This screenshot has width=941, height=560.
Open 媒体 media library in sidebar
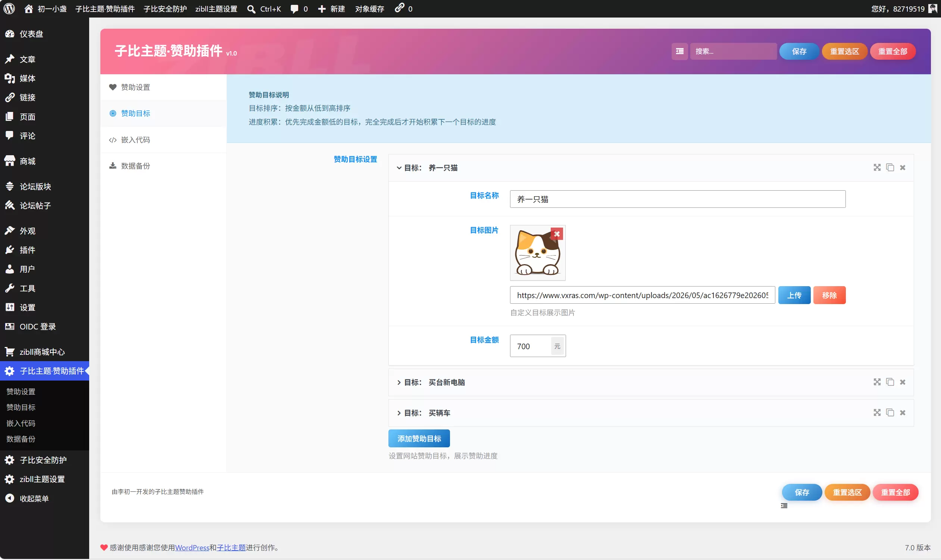click(44, 78)
